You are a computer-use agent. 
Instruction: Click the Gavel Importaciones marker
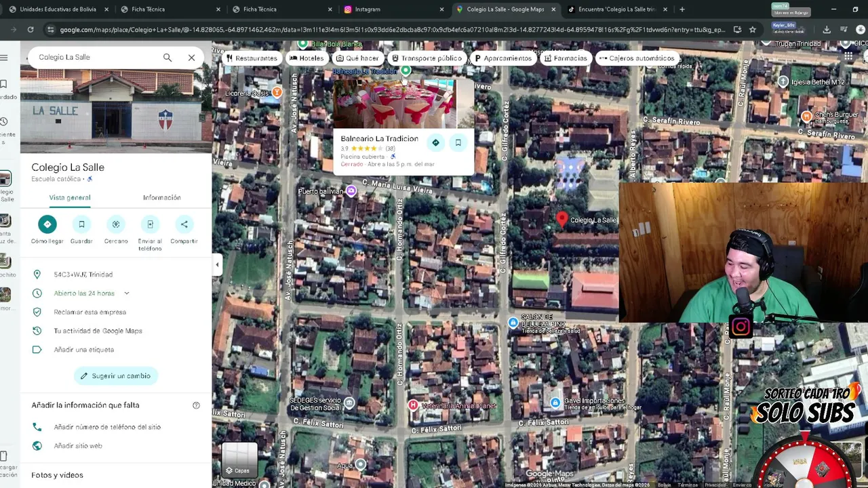coord(555,403)
